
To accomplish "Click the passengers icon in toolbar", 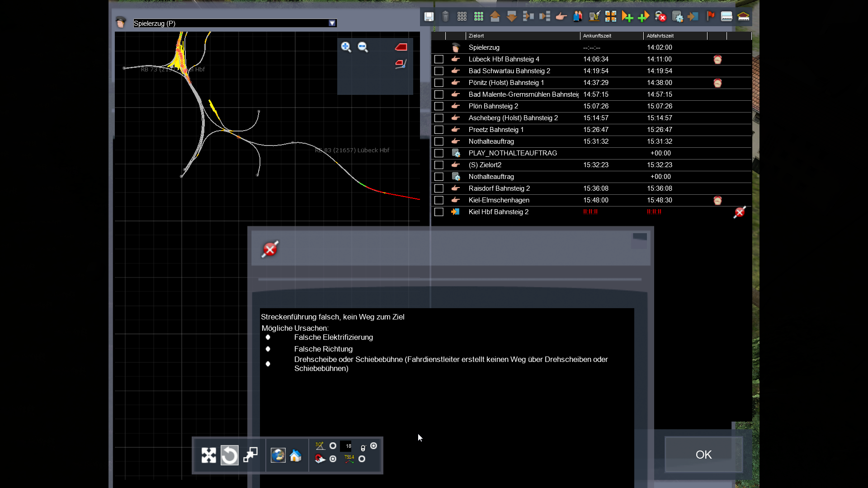I will click(x=578, y=17).
